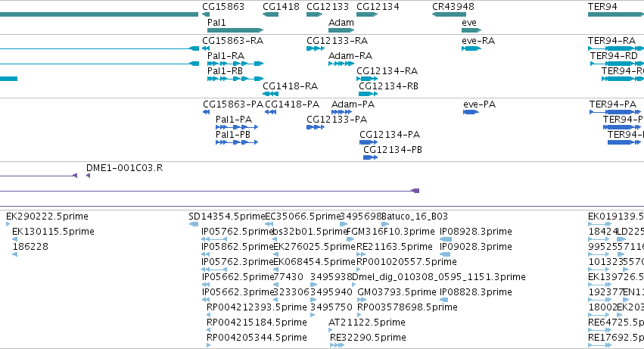Select the CG12133 gene label
Screen dimensions: 644x349
tap(328, 7)
